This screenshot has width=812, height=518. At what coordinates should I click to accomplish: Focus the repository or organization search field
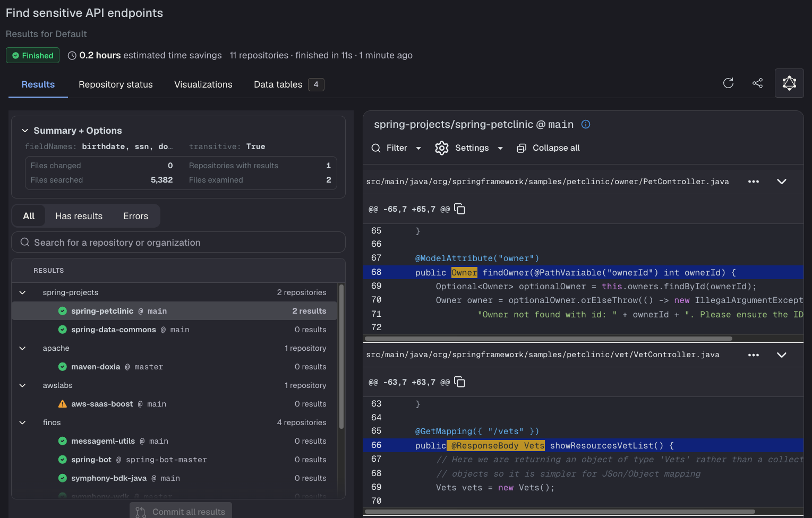tap(178, 242)
